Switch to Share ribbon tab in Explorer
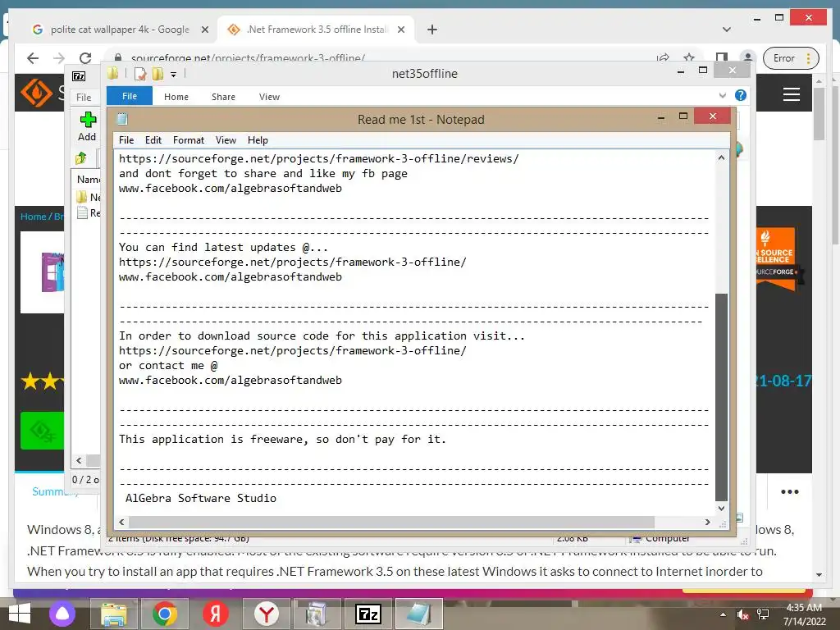 click(223, 97)
